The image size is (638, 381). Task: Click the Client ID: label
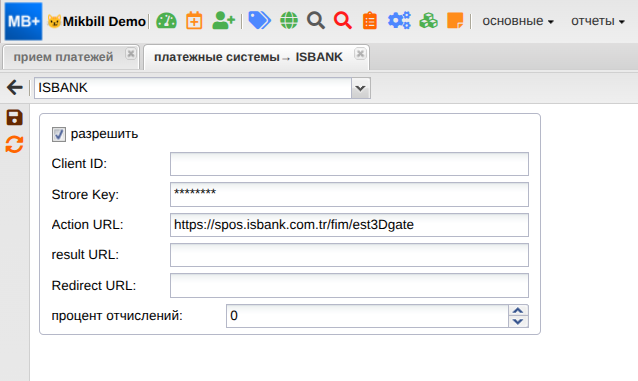79,164
